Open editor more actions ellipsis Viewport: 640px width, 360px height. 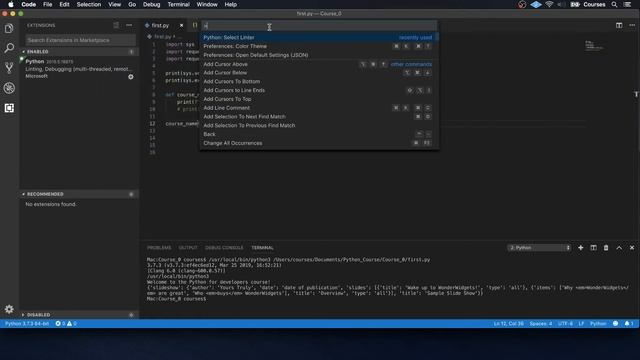point(632,25)
